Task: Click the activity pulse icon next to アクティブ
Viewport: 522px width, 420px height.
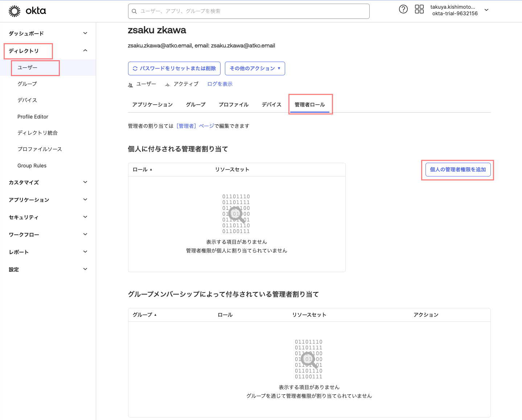Action: click(x=167, y=84)
